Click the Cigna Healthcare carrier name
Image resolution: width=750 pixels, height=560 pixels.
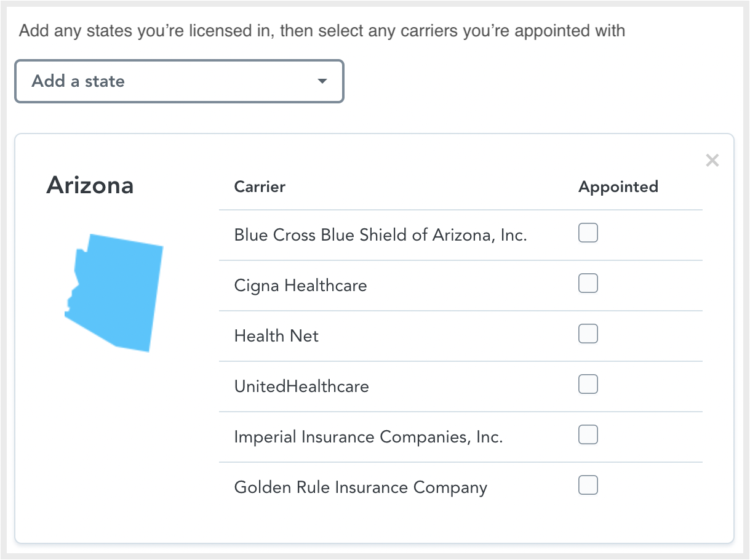(x=300, y=285)
